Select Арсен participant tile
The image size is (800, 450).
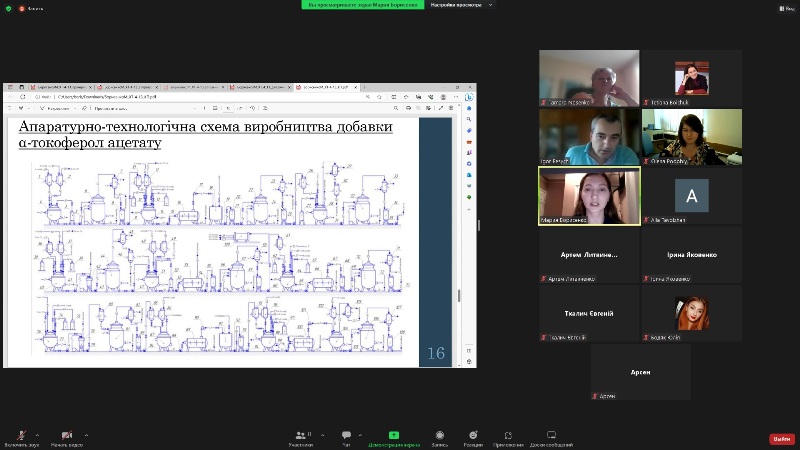pyautogui.click(x=640, y=372)
